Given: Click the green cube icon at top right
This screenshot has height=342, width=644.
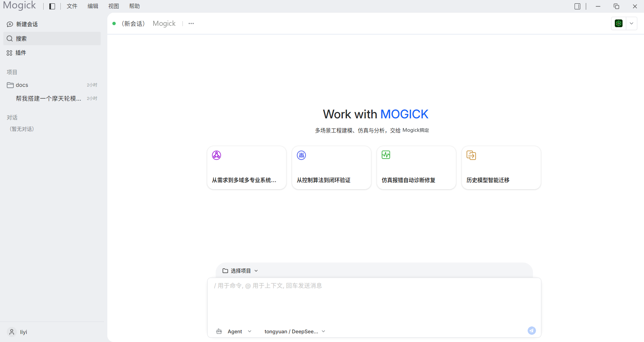Looking at the screenshot, I should [619, 23].
